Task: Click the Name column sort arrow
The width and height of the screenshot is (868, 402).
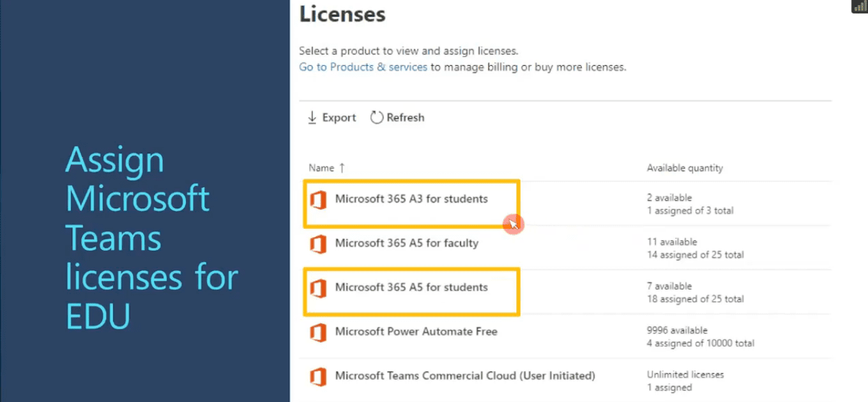Action: 342,168
